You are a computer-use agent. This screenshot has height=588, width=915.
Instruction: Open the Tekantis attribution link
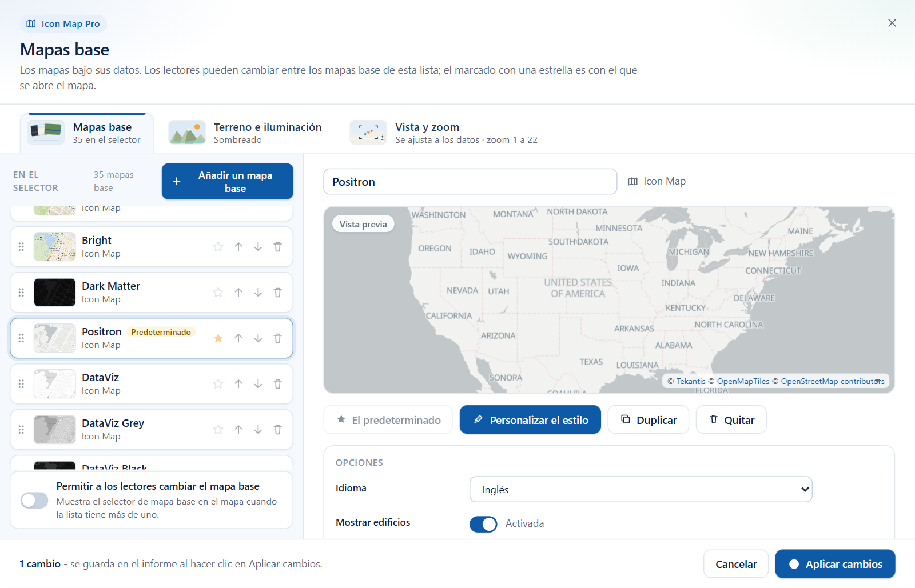coord(691,381)
